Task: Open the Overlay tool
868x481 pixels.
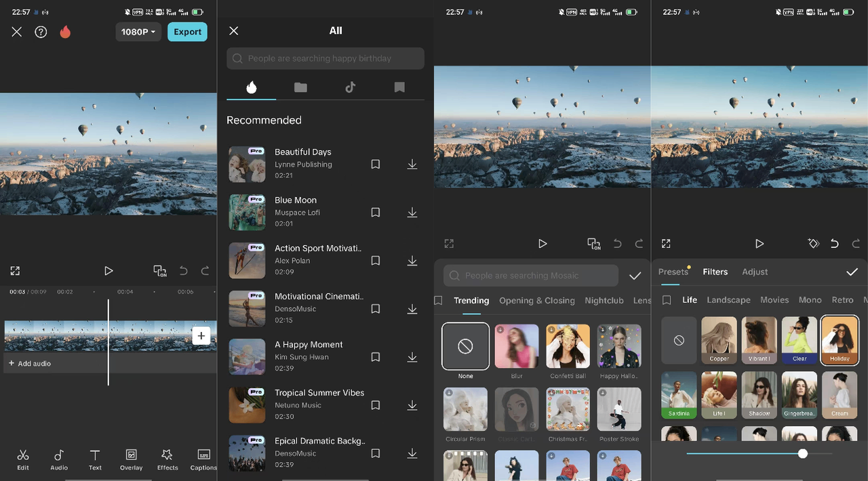Action: pyautogui.click(x=131, y=459)
